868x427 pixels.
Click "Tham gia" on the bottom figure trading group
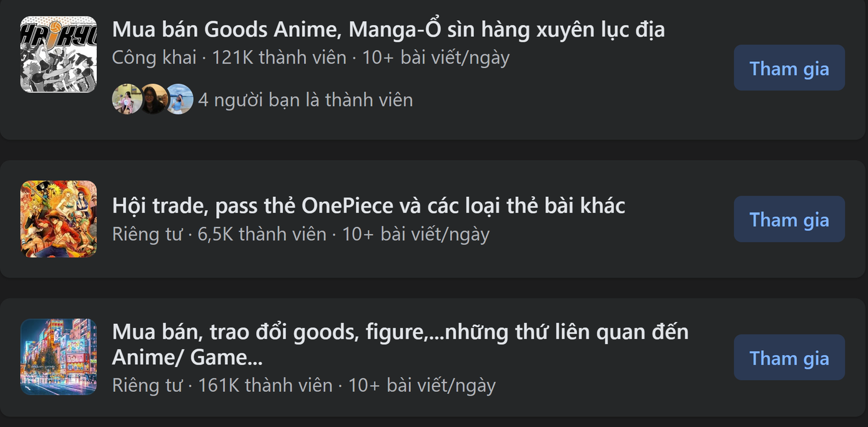pos(789,358)
